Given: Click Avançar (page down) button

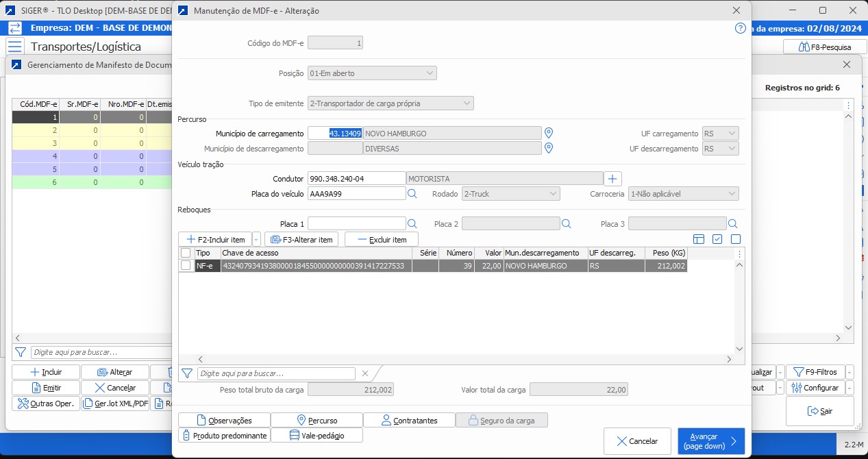Looking at the screenshot, I should point(710,441).
